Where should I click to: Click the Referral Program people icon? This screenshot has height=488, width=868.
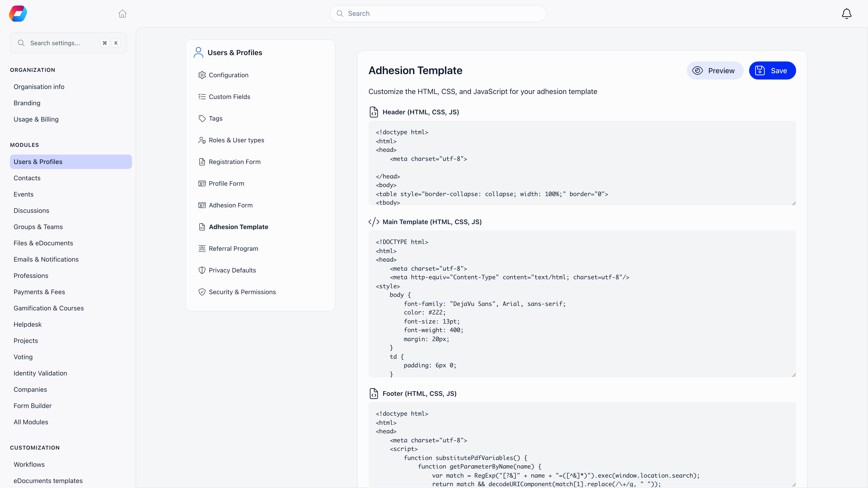tap(202, 249)
